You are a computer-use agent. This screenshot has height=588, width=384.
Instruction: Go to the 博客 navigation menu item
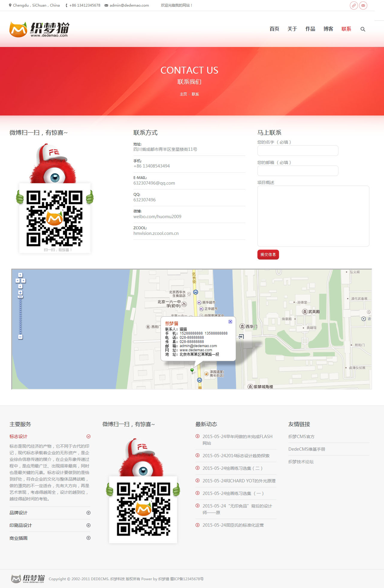(x=328, y=29)
